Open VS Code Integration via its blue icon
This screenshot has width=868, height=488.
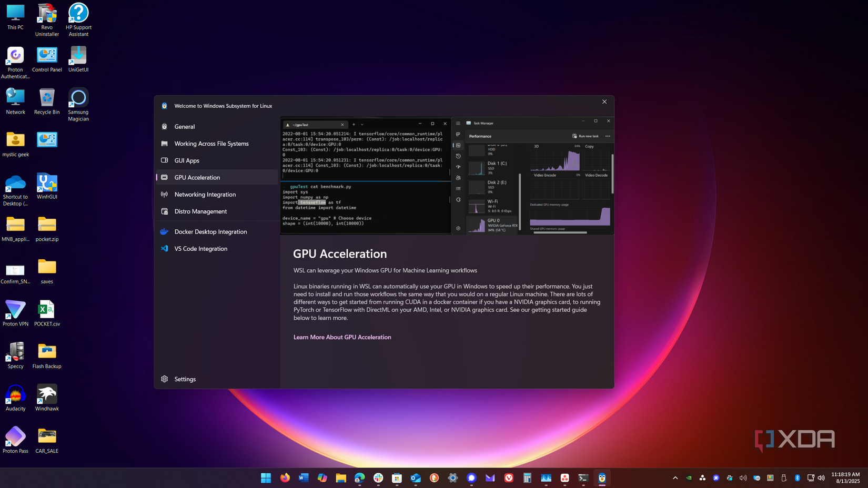click(165, 248)
